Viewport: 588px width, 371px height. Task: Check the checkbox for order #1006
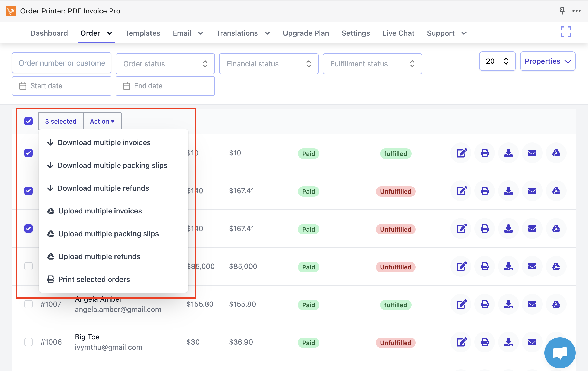pos(28,342)
